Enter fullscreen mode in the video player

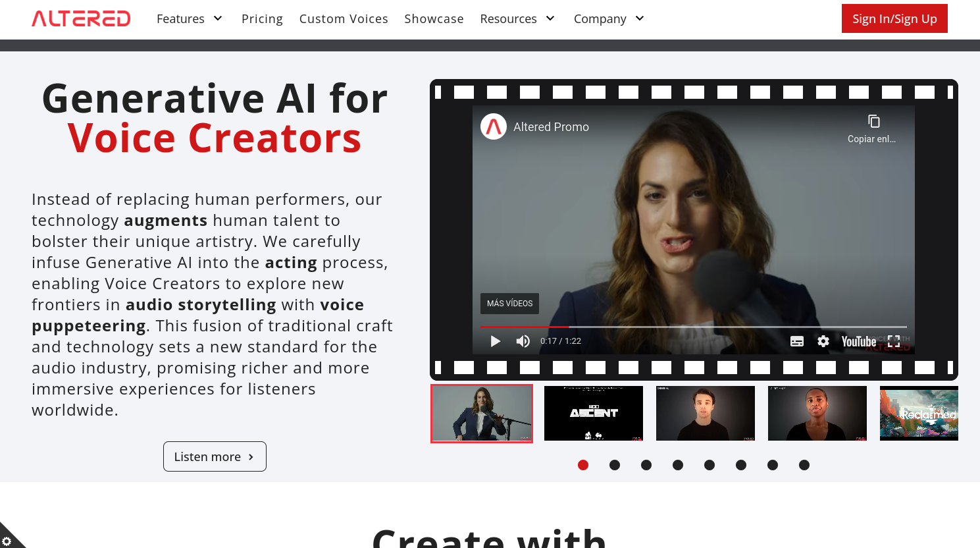point(894,341)
